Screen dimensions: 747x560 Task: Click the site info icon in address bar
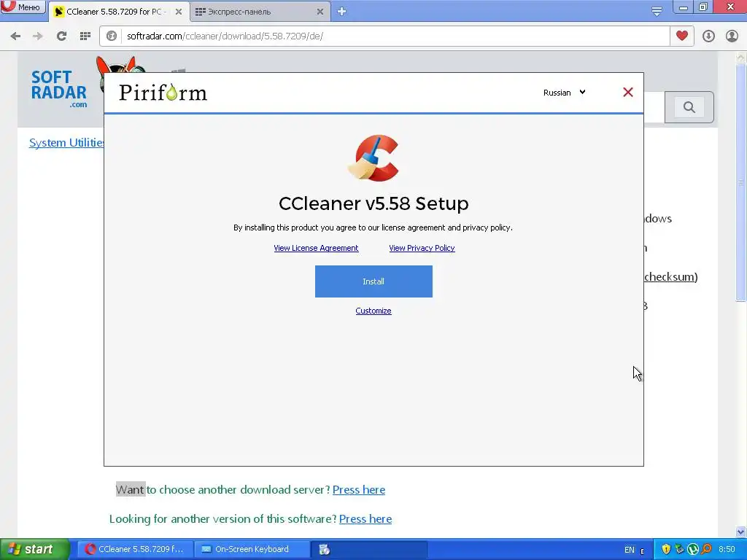(x=112, y=36)
